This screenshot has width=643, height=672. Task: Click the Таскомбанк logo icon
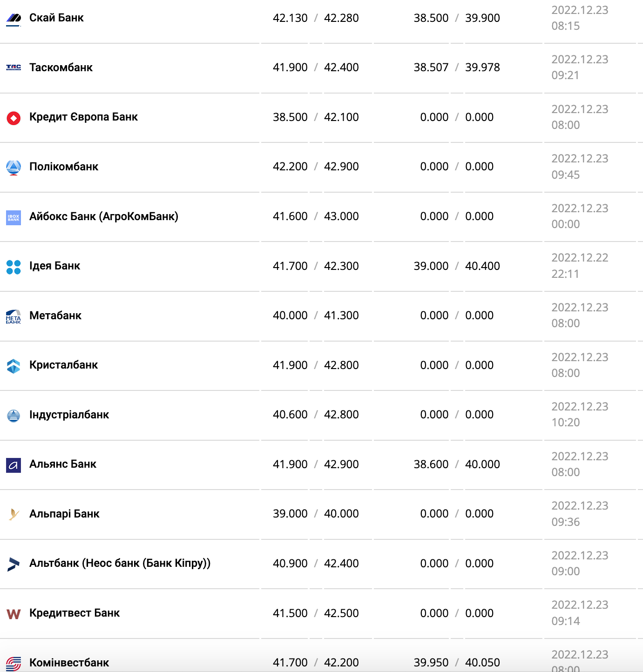pos(14,68)
